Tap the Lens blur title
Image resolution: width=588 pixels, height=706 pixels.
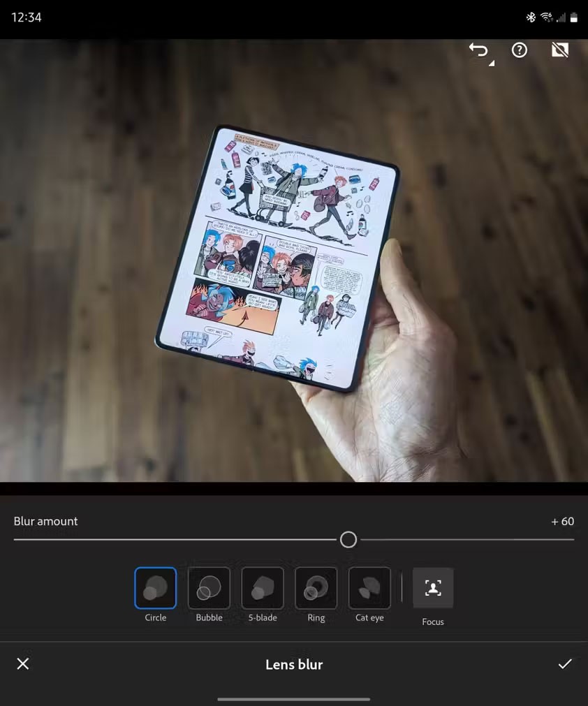coord(294,664)
